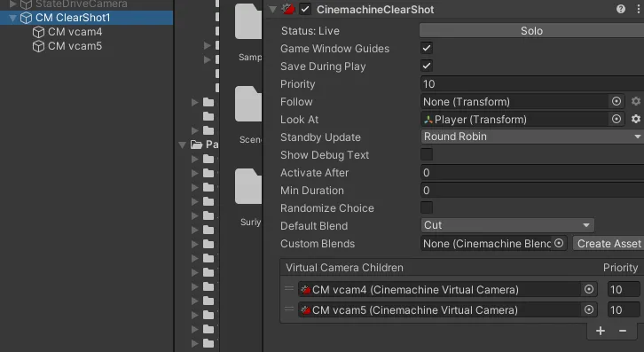Viewport: 644px width, 352px height.
Task: Open object picker for Look At field
Action: click(x=617, y=119)
